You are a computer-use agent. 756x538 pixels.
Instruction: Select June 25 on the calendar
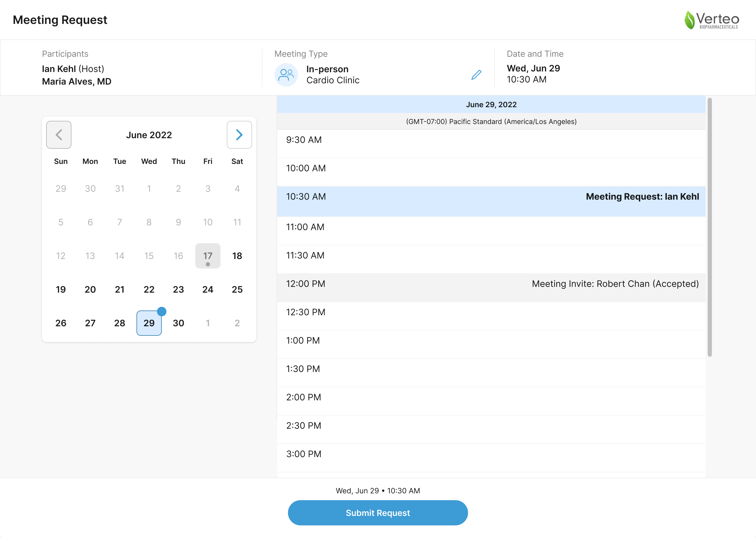click(x=237, y=289)
